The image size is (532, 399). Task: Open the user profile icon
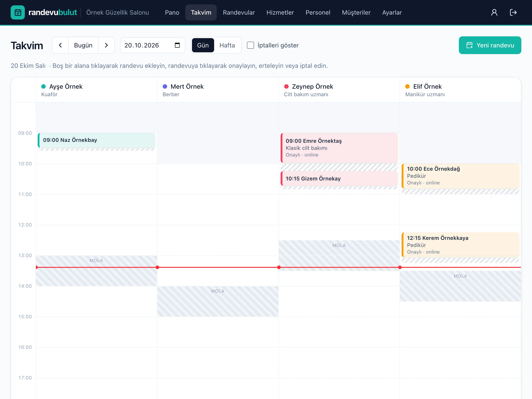pos(494,12)
